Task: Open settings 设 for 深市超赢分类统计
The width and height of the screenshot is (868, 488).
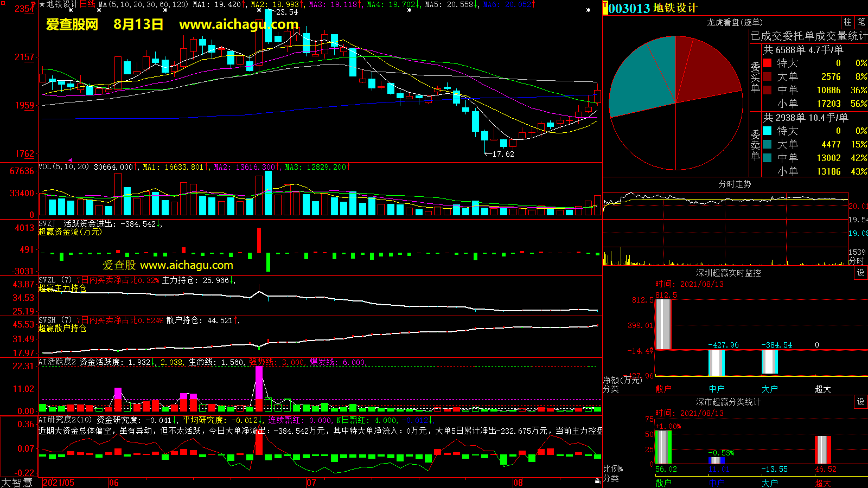Action: pyautogui.click(x=860, y=402)
